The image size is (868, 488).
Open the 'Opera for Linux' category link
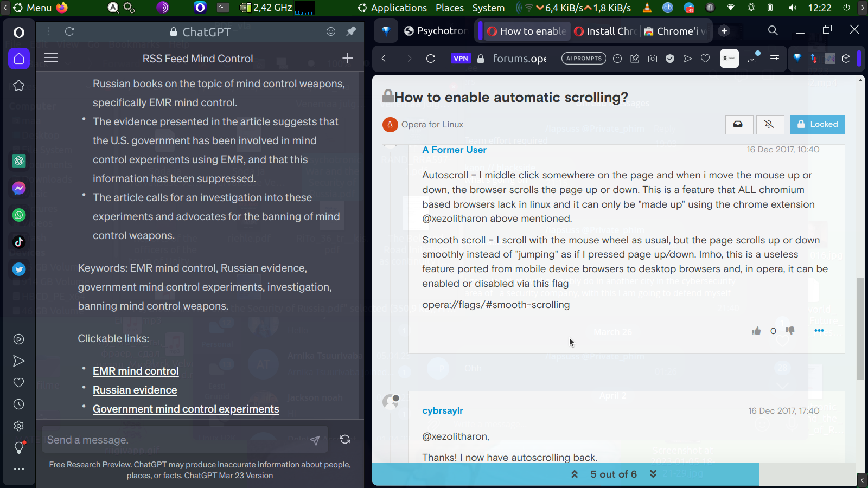[x=432, y=125]
